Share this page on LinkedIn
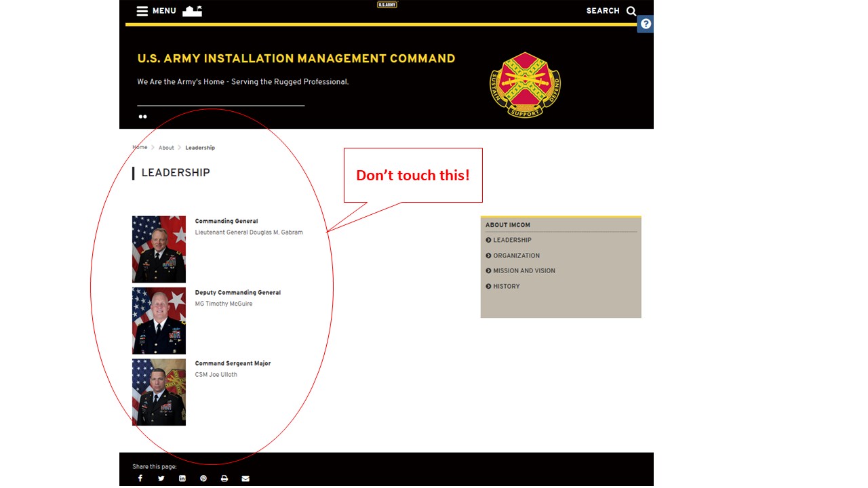The width and height of the screenshot is (868, 488). coord(182,479)
